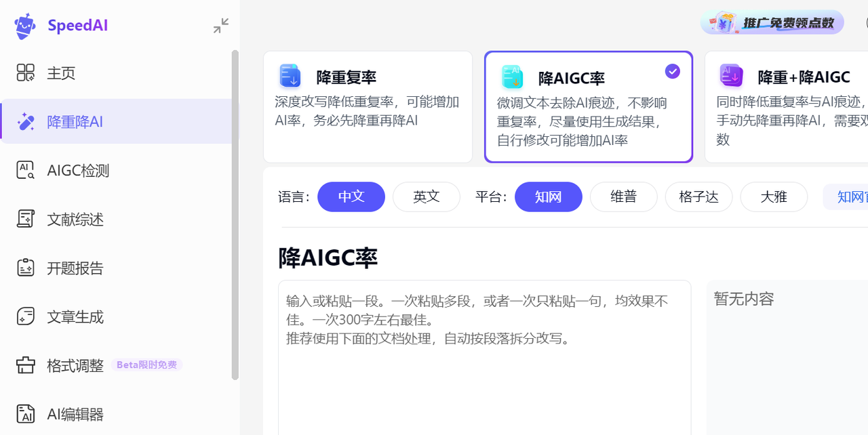868x435 pixels.
Task: Click the 降重降AI magic wand icon
Action: [26, 121]
